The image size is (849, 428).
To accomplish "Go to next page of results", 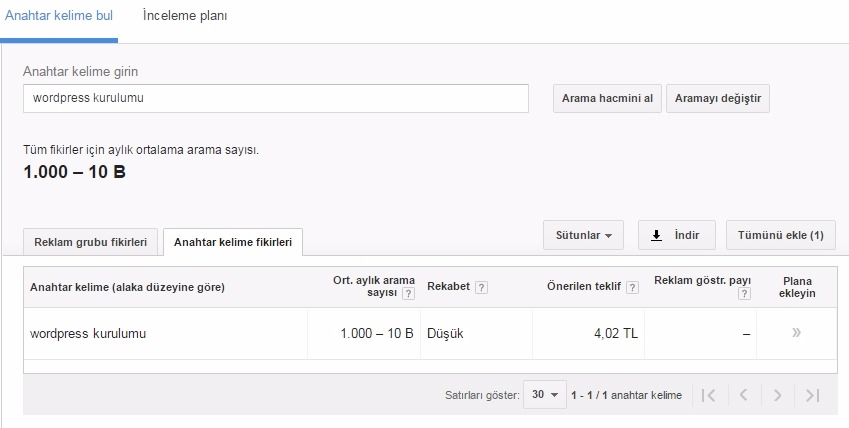I will tap(778, 395).
